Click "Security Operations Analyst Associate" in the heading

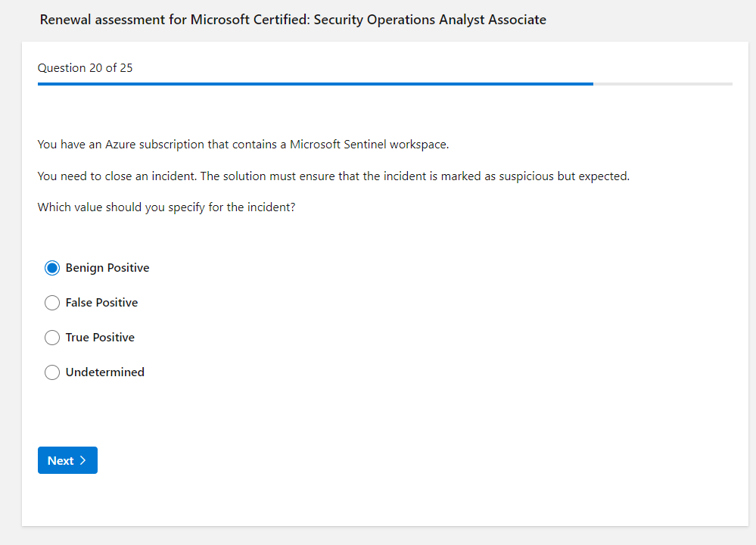429,20
